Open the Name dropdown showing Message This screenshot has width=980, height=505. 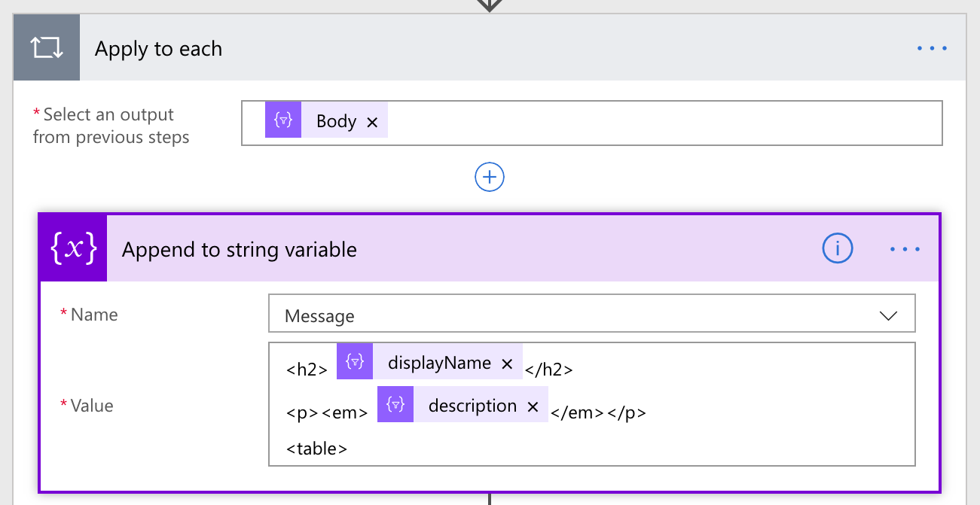[x=580, y=316]
